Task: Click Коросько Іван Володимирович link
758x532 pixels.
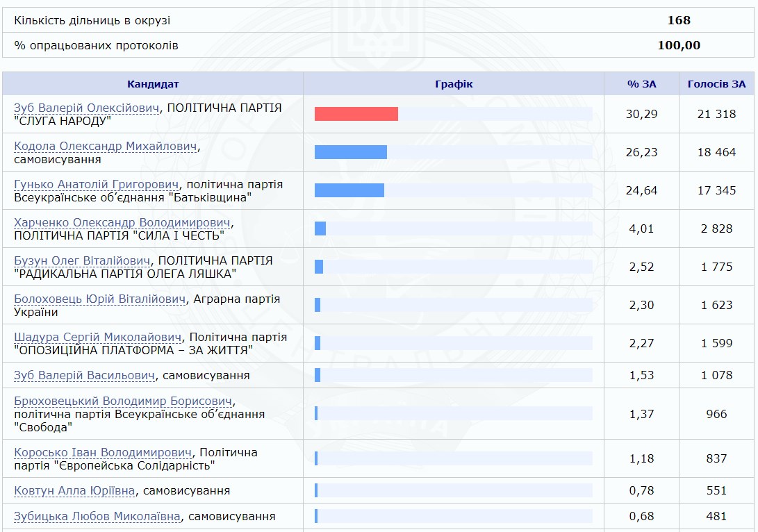Action: (x=102, y=453)
